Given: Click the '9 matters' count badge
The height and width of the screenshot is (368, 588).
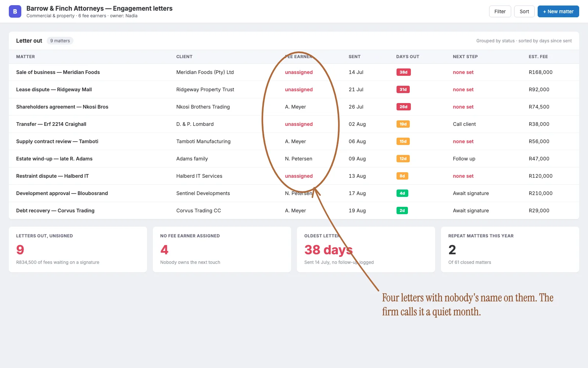Looking at the screenshot, I should [x=60, y=41].
